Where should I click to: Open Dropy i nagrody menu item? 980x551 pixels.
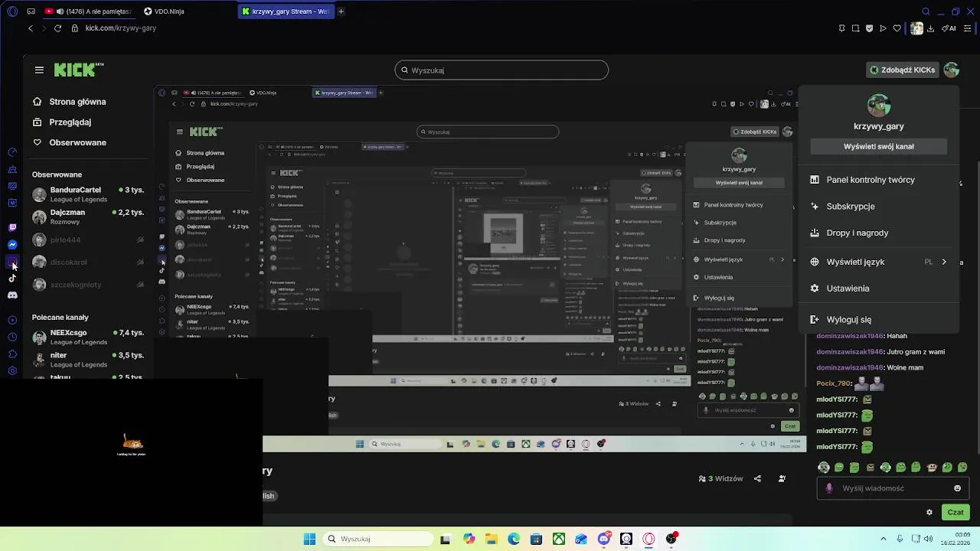point(879,233)
